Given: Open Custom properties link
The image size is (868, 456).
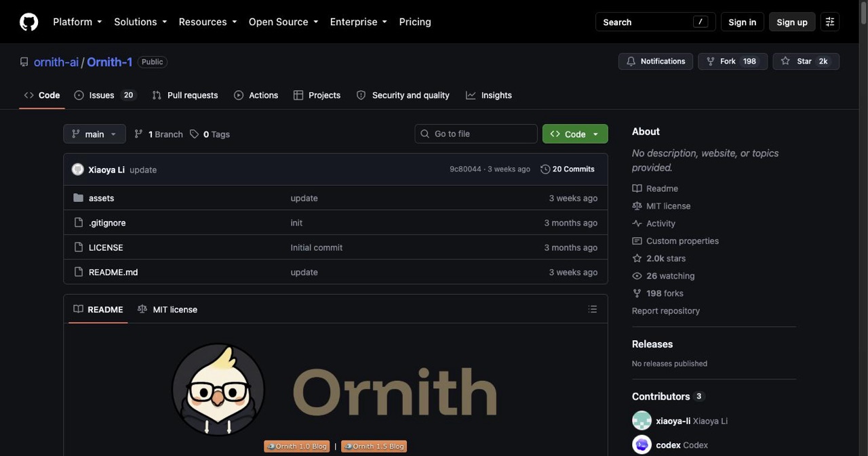Looking at the screenshot, I should click(675, 241).
